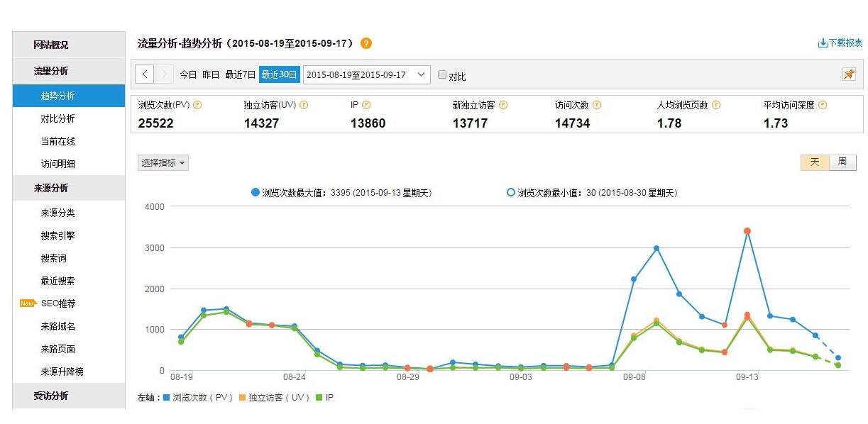Viewport: 868px width, 424px height.
Task: Click the question mark beside 平均访问深度
Action: 824,104
